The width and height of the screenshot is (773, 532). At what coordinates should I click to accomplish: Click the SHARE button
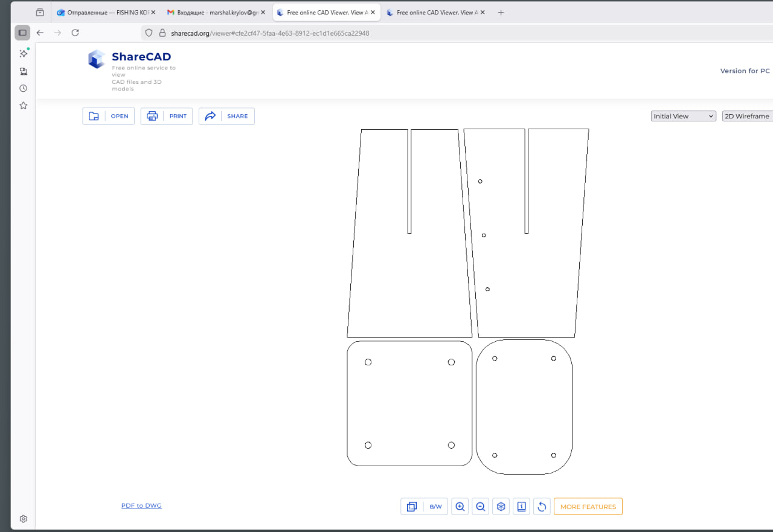point(226,116)
